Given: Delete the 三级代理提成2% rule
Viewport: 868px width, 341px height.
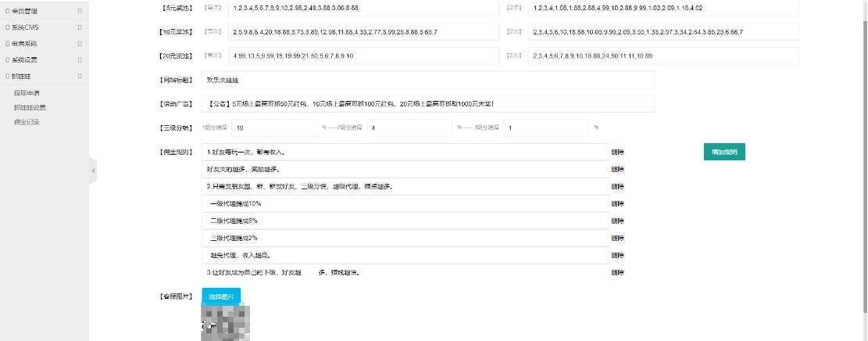Looking at the screenshot, I should (x=617, y=239).
